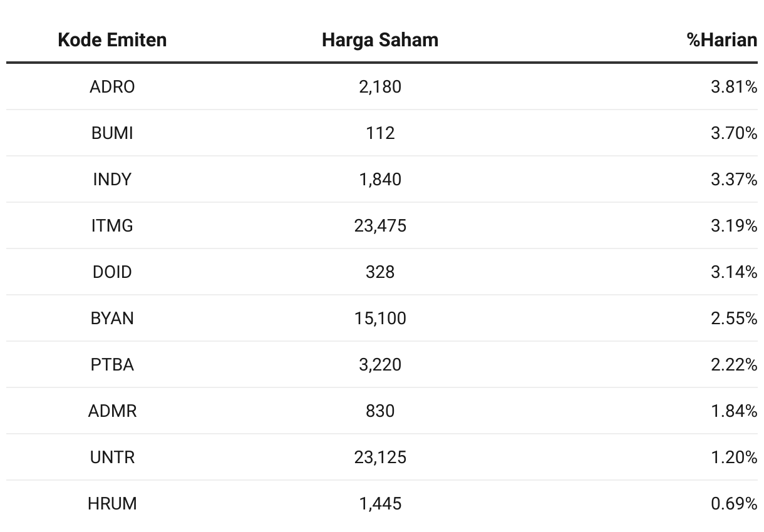Click the Kode Emiten column header
This screenshot has height=532, width=764.
[112, 40]
